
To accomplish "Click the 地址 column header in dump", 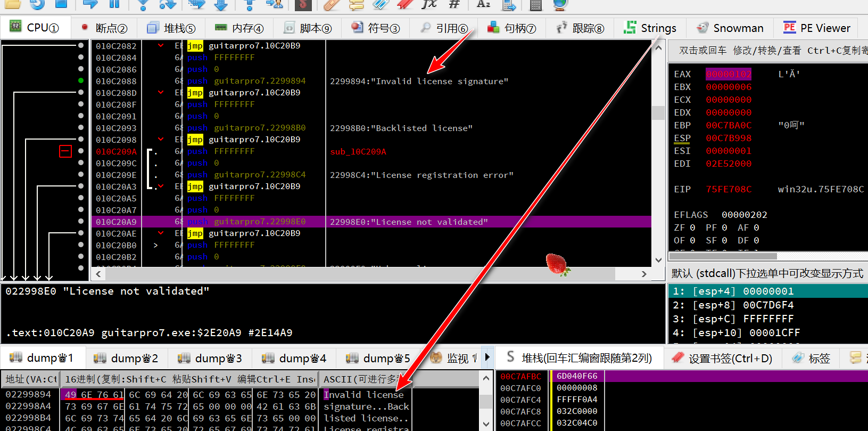I will [x=31, y=379].
